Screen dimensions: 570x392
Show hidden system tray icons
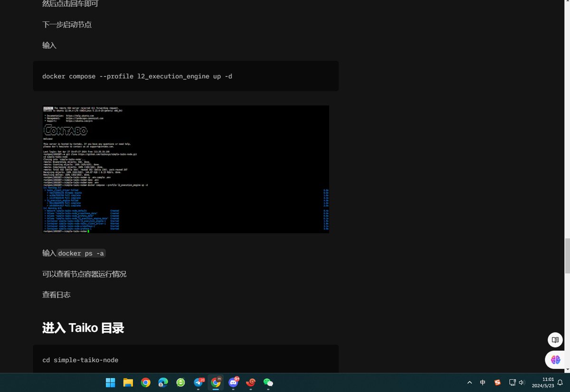pos(470,382)
